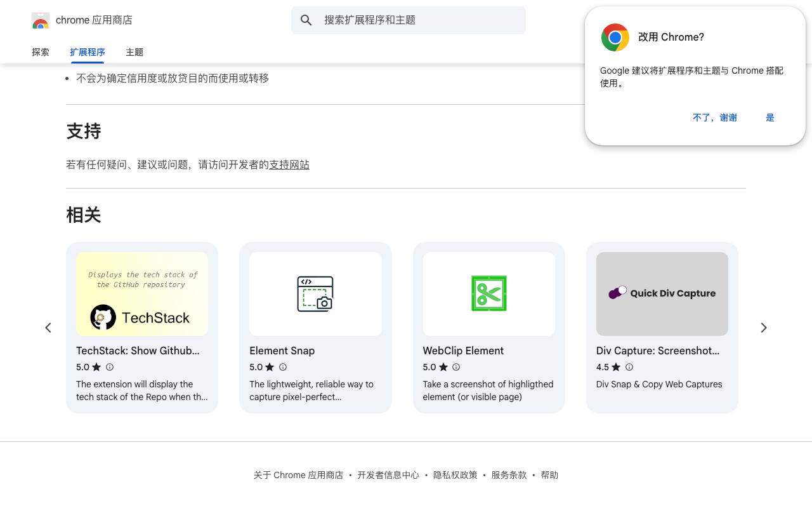This screenshot has height=508, width=812.
Task: Select the 扩展程序 tab
Action: [88, 52]
